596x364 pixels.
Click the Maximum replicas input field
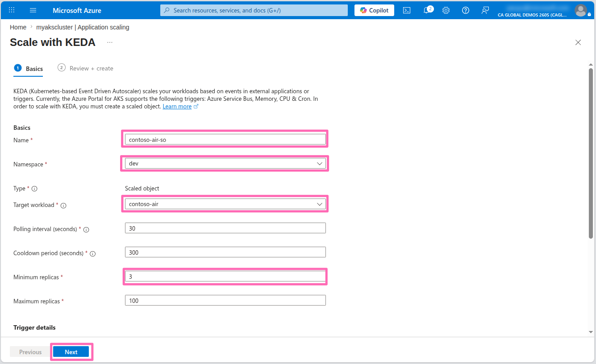pyautogui.click(x=225, y=301)
